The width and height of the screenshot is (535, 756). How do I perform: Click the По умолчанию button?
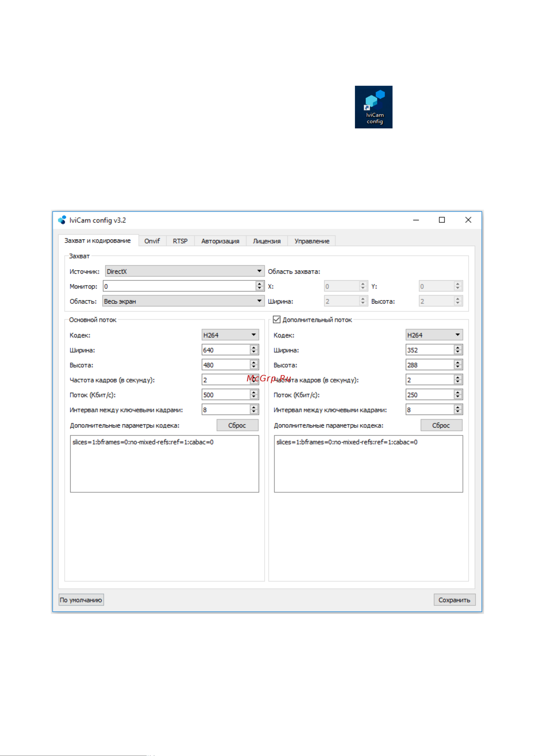(81, 600)
